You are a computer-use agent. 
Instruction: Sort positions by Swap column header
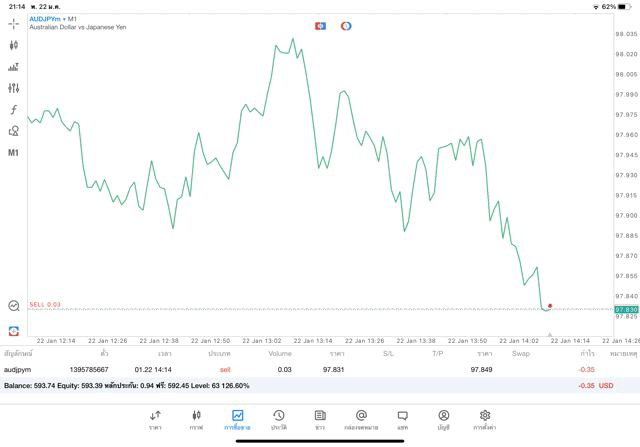(x=521, y=353)
